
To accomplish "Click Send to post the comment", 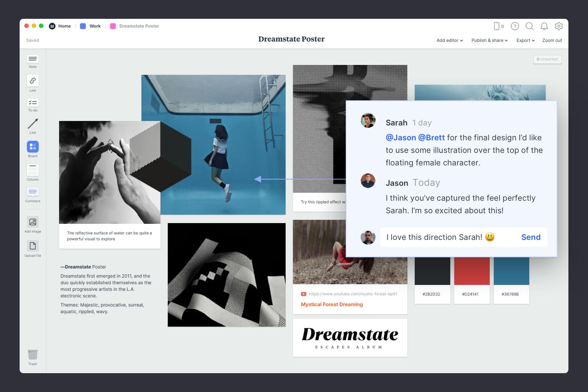I will [x=531, y=237].
